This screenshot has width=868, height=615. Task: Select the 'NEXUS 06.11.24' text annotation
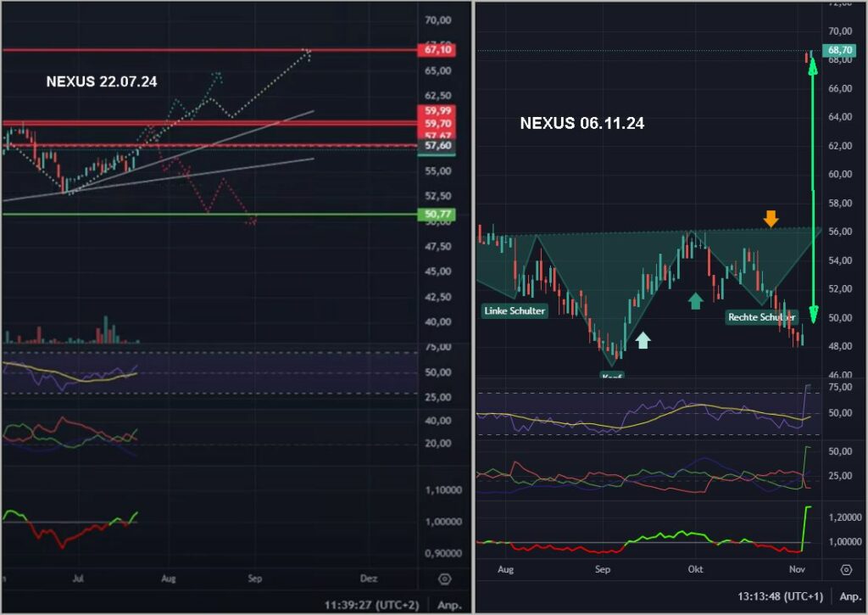click(x=581, y=123)
